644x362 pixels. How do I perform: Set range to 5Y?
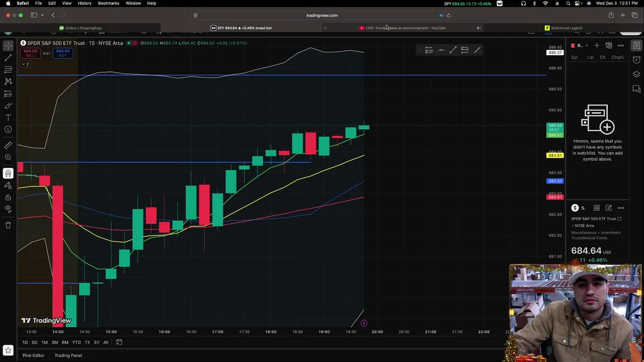pyautogui.click(x=96, y=342)
